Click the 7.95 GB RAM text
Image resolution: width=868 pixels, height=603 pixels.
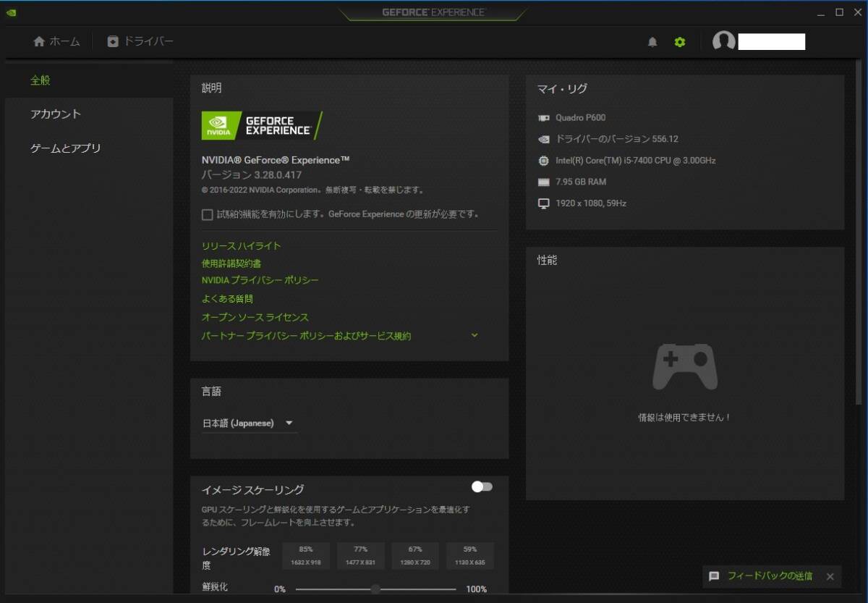pyautogui.click(x=581, y=182)
